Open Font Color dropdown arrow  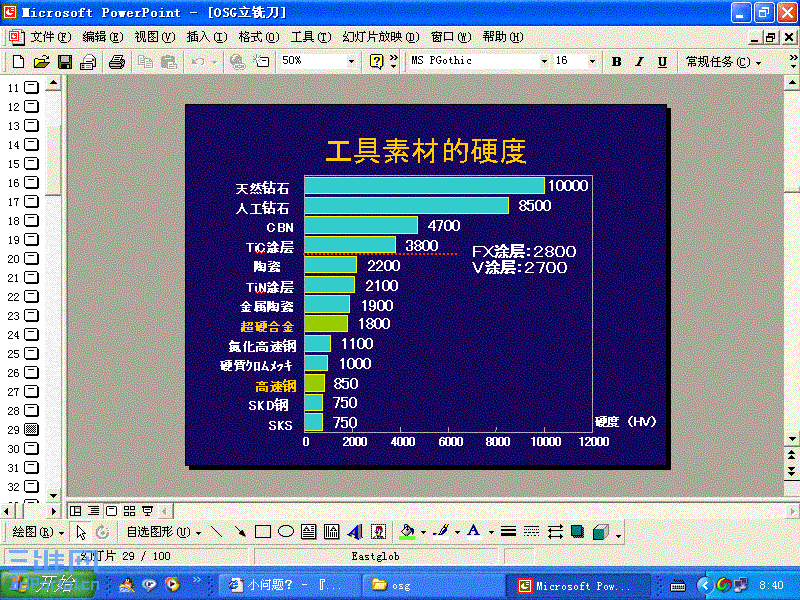pos(491,532)
